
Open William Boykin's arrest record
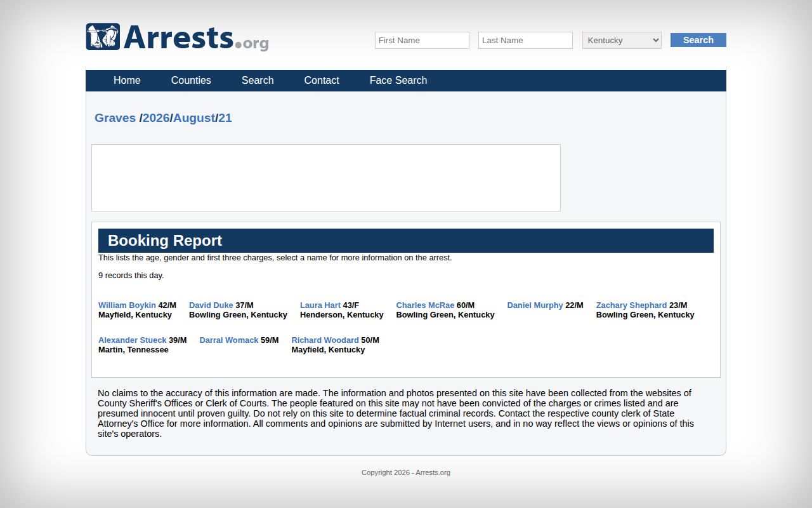pos(127,305)
